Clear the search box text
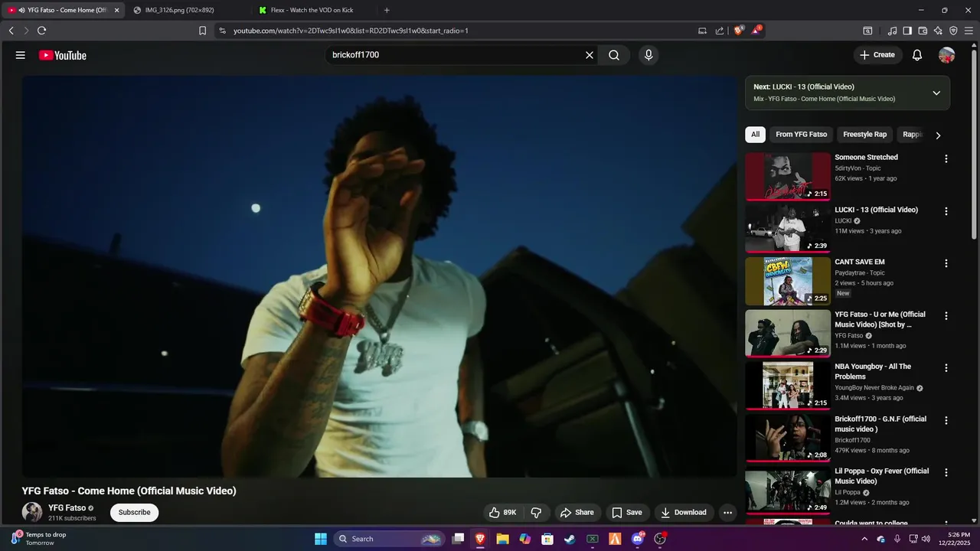 [x=590, y=55]
